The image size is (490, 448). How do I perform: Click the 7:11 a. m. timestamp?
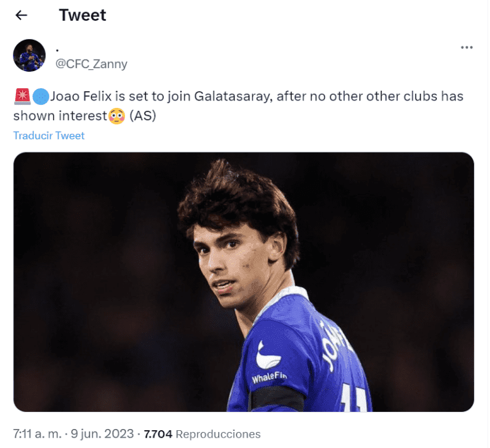37,434
